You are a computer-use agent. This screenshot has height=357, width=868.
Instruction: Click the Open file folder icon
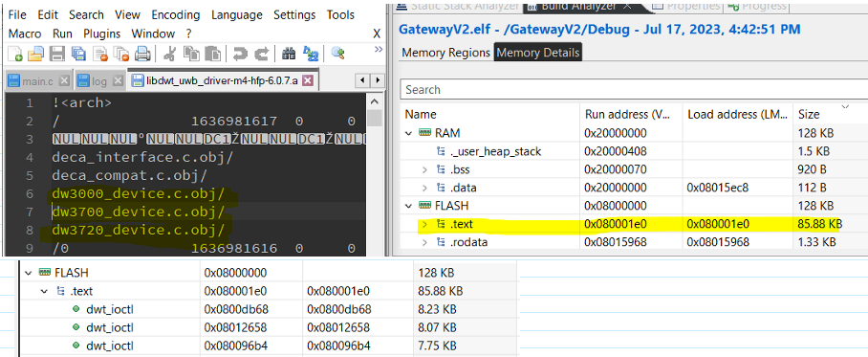pyautogui.click(x=36, y=54)
